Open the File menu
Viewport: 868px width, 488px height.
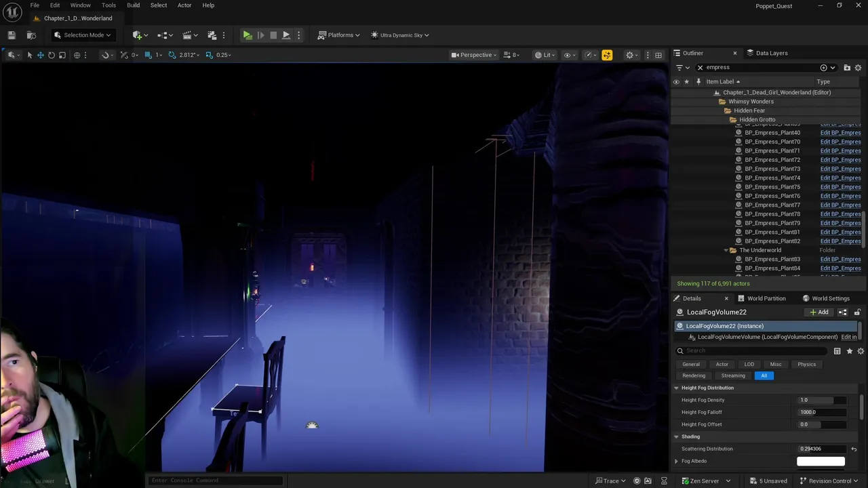click(x=35, y=5)
